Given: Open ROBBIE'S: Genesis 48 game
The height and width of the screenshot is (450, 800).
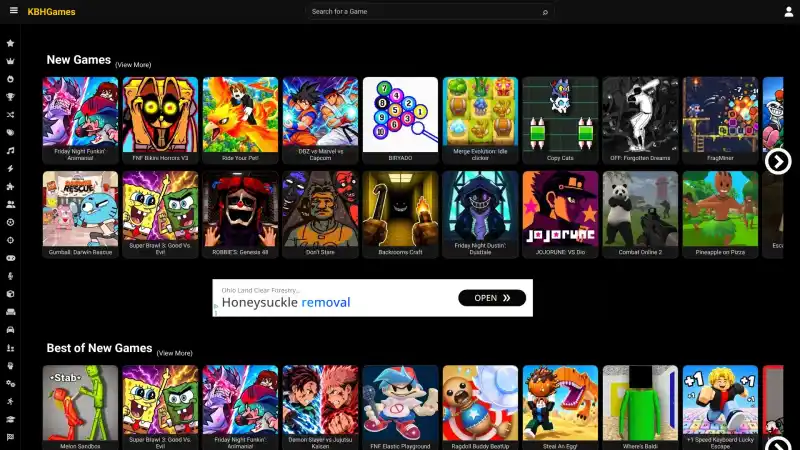Looking at the screenshot, I should (240, 214).
